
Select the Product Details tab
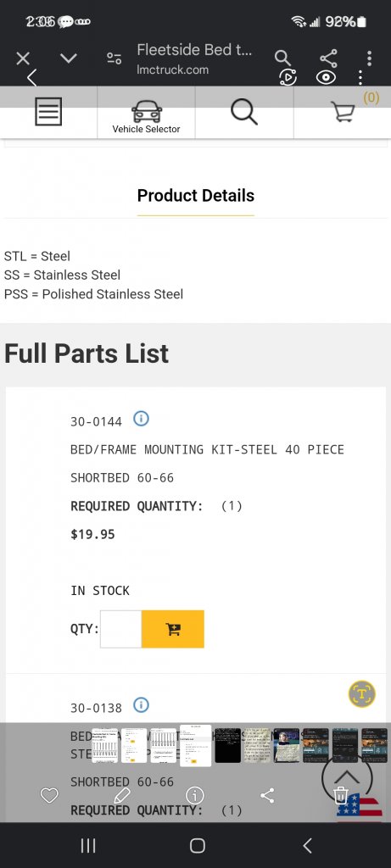click(x=195, y=196)
